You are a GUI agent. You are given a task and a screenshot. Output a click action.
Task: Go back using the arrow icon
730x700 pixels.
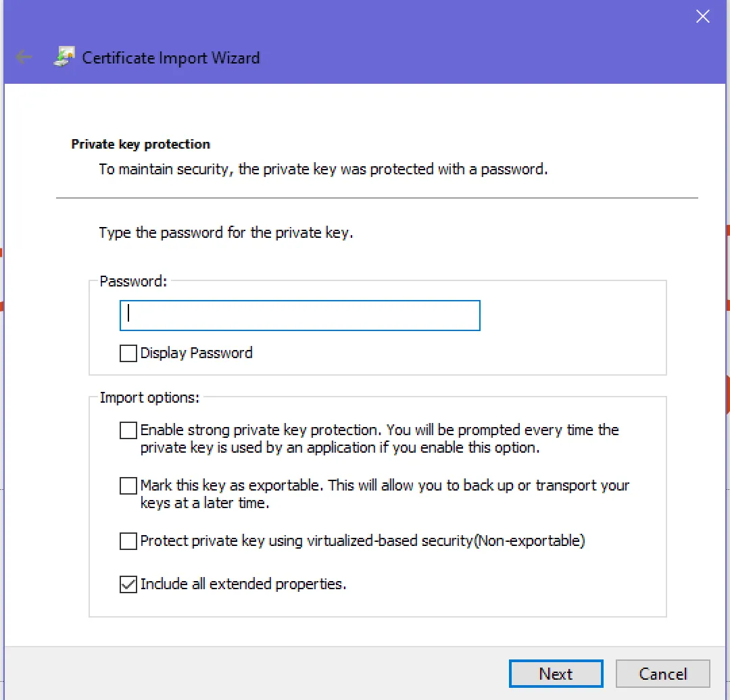click(23, 57)
